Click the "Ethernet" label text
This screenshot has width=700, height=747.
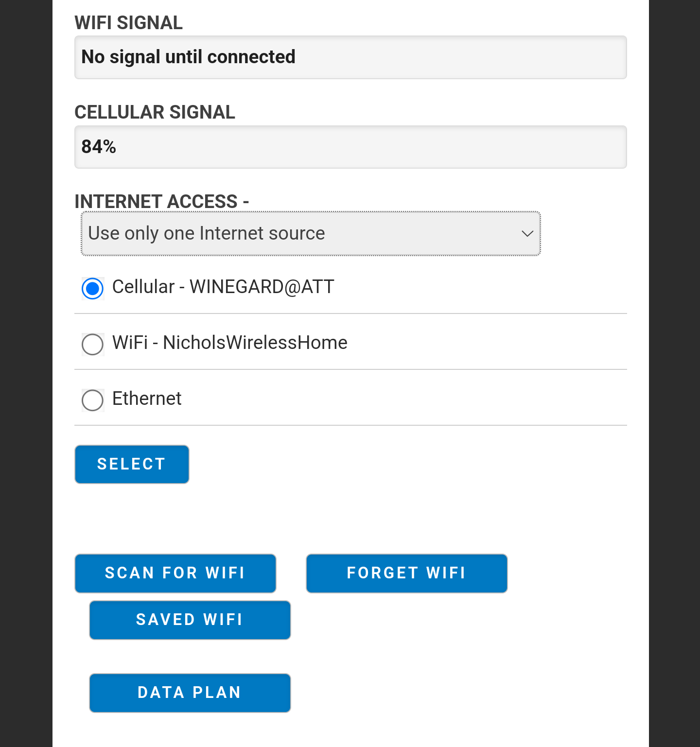pos(147,399)
